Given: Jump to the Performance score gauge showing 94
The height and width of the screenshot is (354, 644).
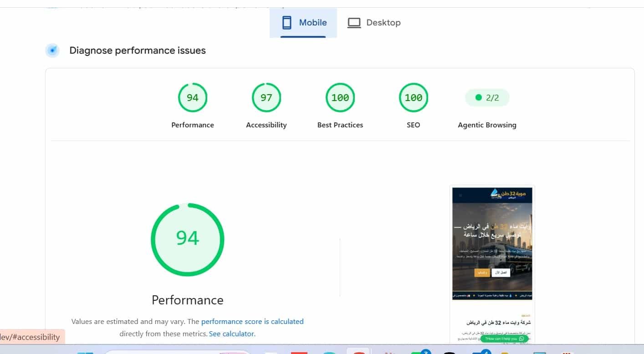Looking at the screenshot, I should tap(193, 97).
